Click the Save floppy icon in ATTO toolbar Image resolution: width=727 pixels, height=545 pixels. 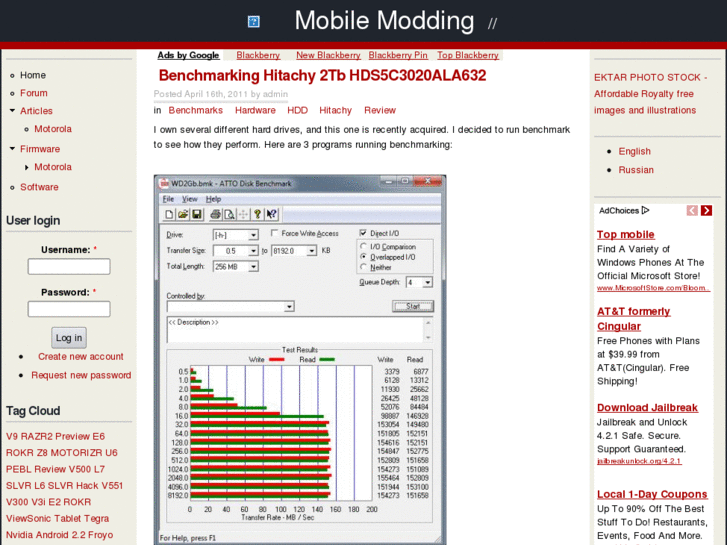pyautogui.click(x=197, y=214)
